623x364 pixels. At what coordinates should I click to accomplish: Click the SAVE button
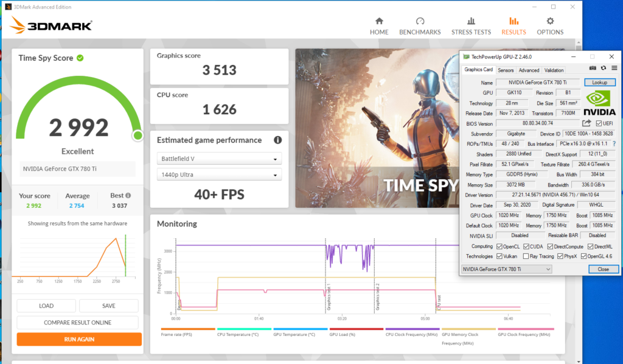[109, 306]
